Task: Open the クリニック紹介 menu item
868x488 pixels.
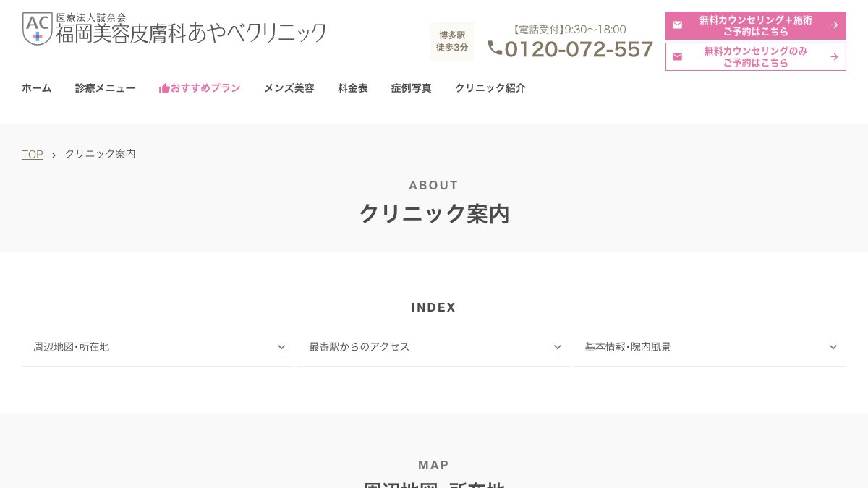Action: coord(490,88)
